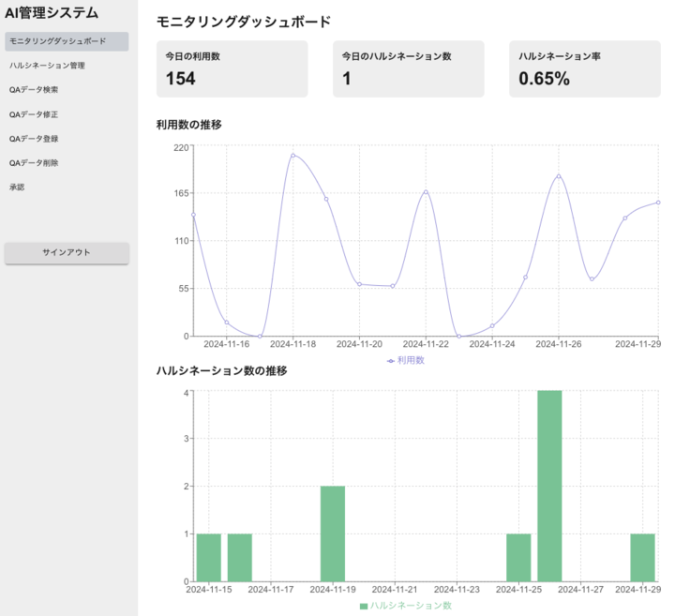675x616 pixels.
Task: Click the 今日の利用数 card
Action: [x=232, y=68]
